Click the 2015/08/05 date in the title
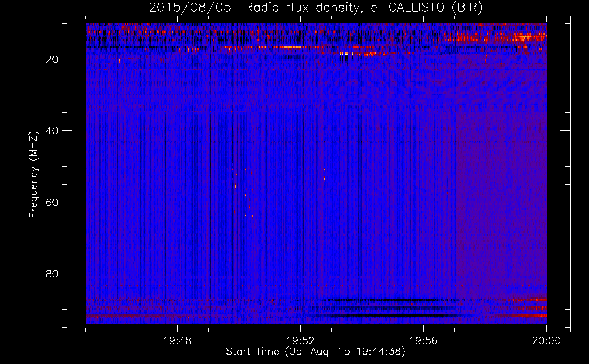 [x=190, y=8]
